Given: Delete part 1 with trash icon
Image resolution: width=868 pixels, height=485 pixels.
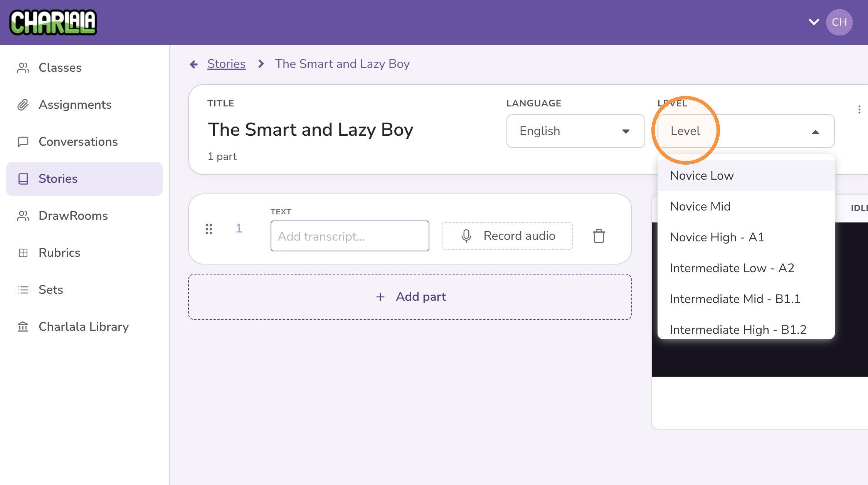Looking at the screenshot, I should pyautogui.click(x=599, y=236).
